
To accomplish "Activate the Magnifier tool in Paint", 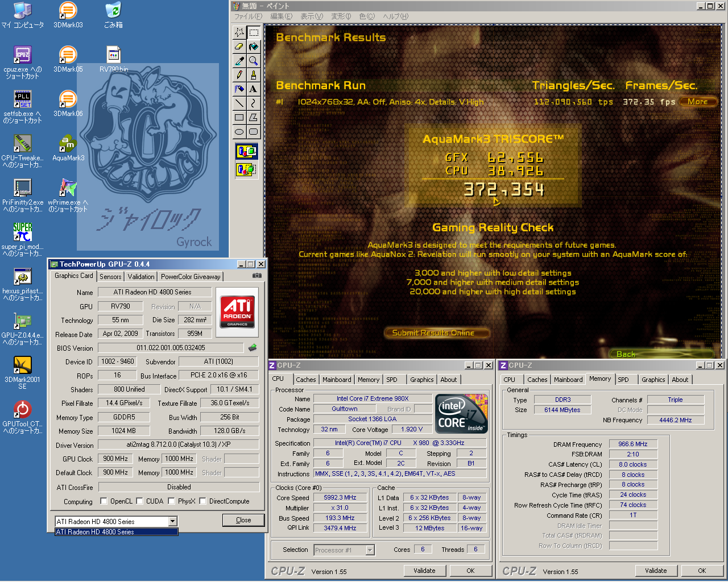I will pos(254,61).
